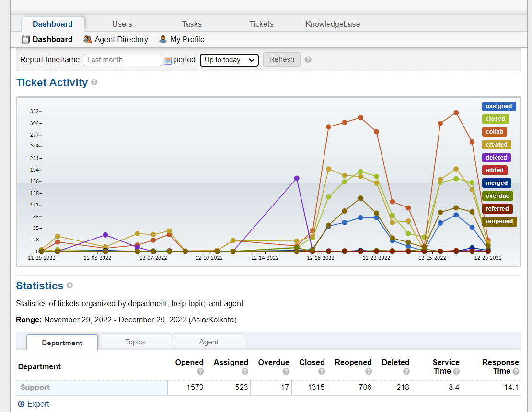Open the period dropdown Up to today
The width and height of the screenshot is (532, 412).
(229, 60)
